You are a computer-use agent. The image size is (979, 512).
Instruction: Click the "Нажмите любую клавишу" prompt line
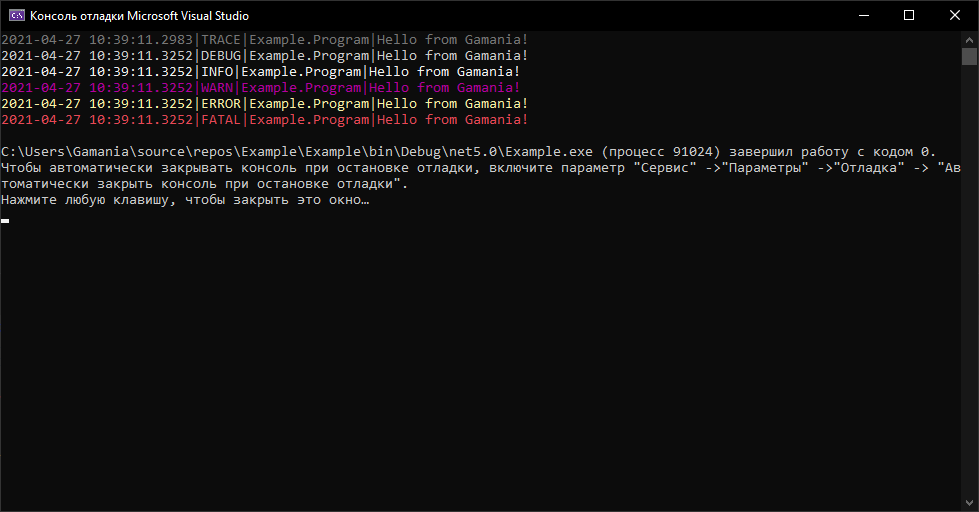coord(185,200)
